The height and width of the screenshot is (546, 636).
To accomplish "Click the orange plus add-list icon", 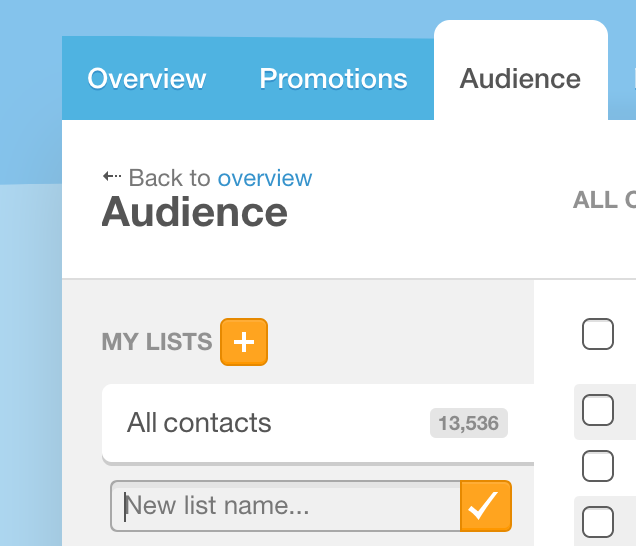I will click(244, 342).
